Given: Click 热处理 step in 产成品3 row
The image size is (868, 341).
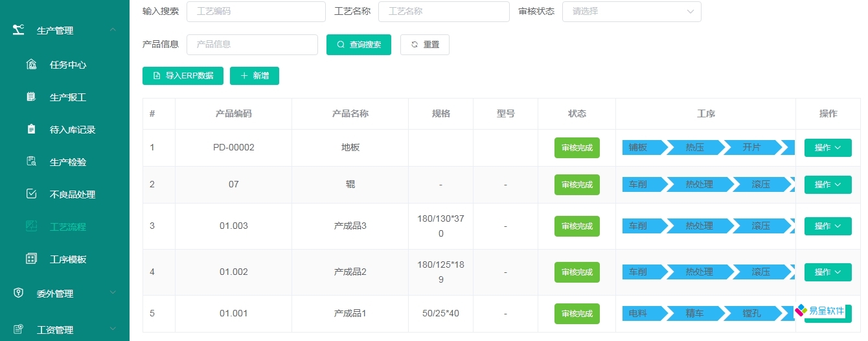Looking at the screenshot, I should point(699,226).
